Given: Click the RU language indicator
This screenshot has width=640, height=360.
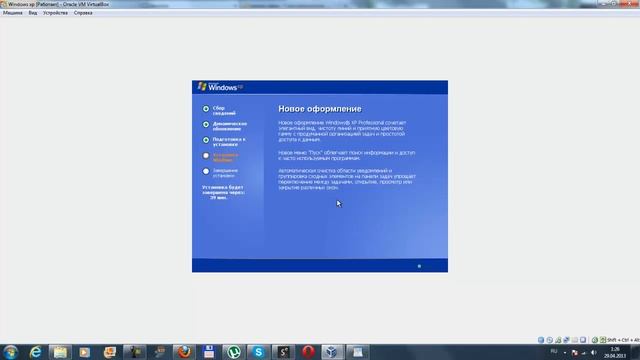Looking at the screenshot, I should pyautogui.click(x=554, y=351).
